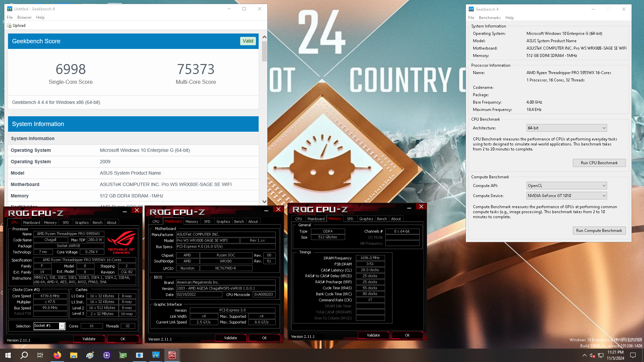Viewport: 644px width, 362px height.
Task: Click Run CPU Benchmark button
Action: tap(599, 163)
